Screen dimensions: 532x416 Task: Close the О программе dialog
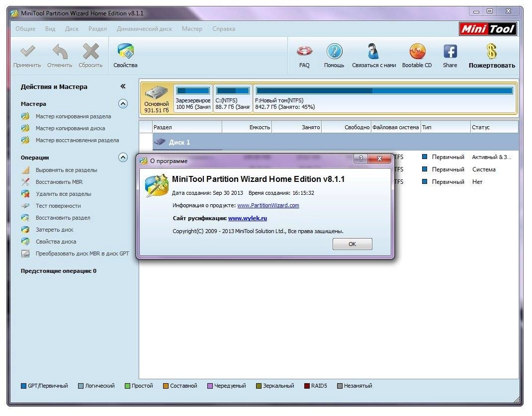click(x=379, y=159)
